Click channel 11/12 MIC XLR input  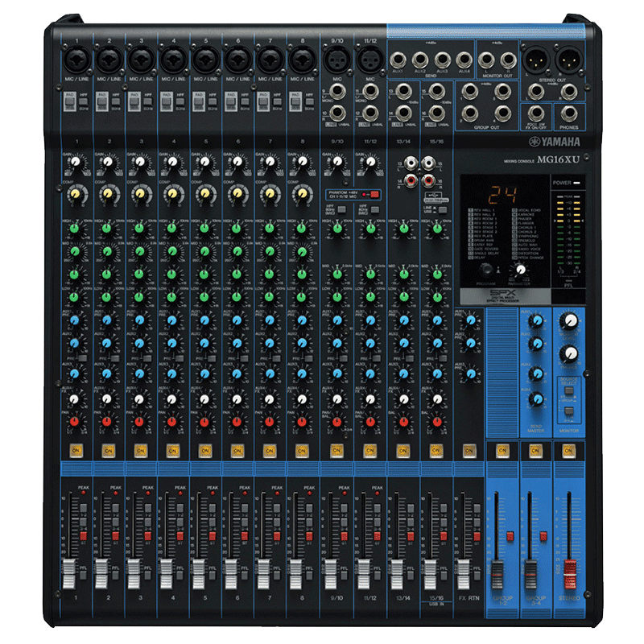tap(370, 60)
